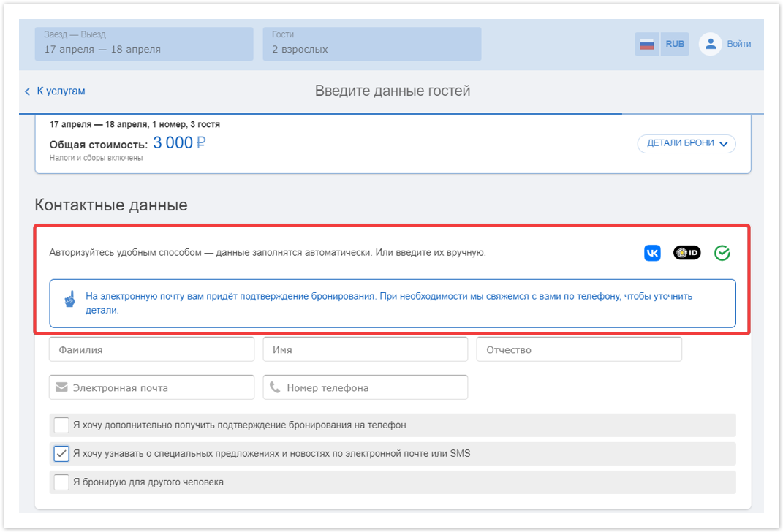
Task: Open the Гости selector showing 2 взрослых
Action: point(372,44)
